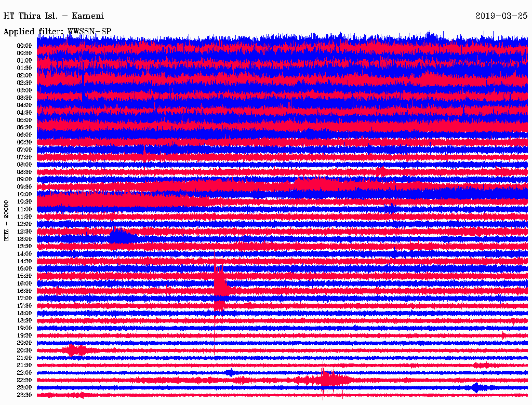
Task: Click the 09:30 time label
Action: pos(24,187)
